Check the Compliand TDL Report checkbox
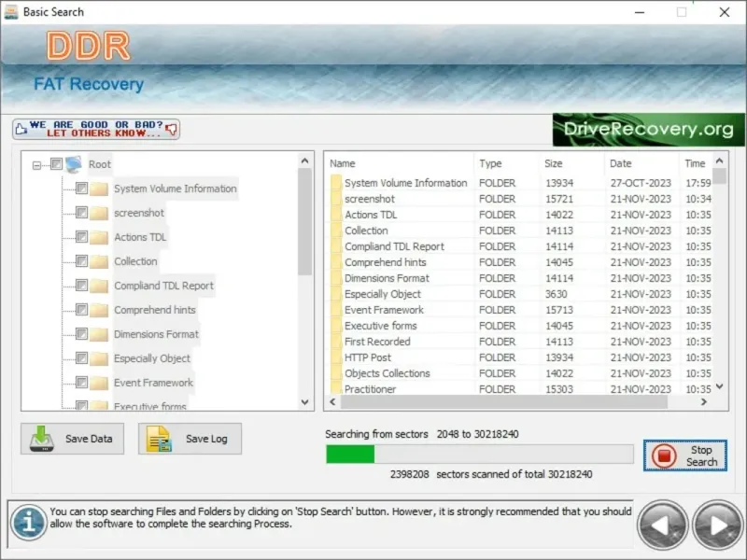 point(81,286)
